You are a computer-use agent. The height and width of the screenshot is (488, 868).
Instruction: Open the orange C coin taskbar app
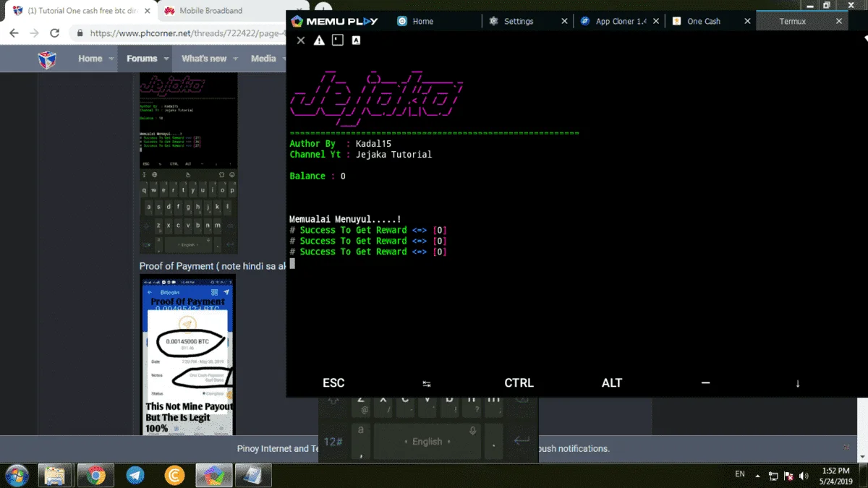(x=174, y=476)
